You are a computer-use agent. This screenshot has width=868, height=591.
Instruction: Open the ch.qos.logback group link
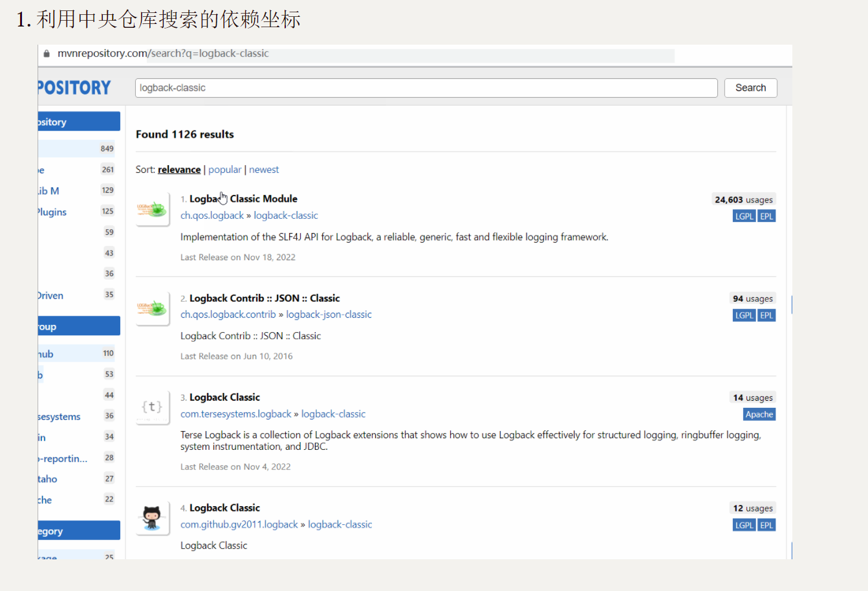(x=212, y=216)
